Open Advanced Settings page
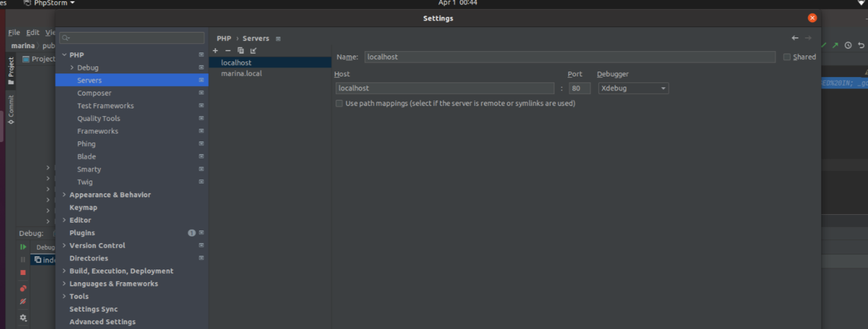 coord(102,322)
